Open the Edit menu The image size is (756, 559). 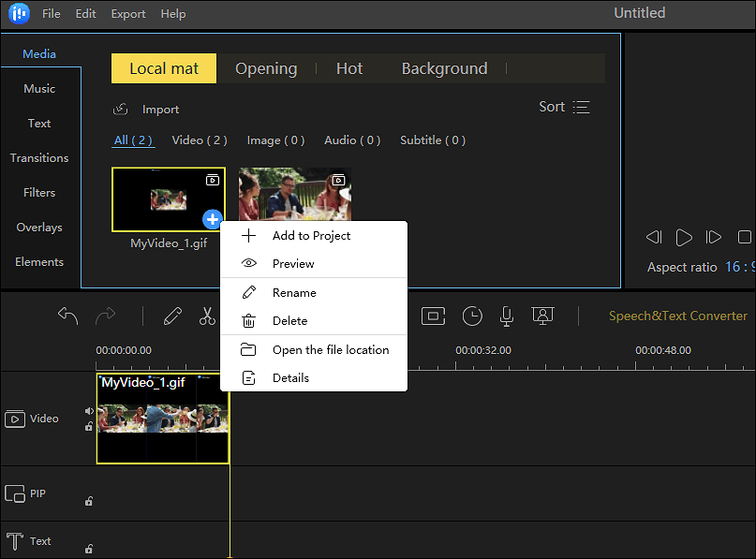pos(86,14)
